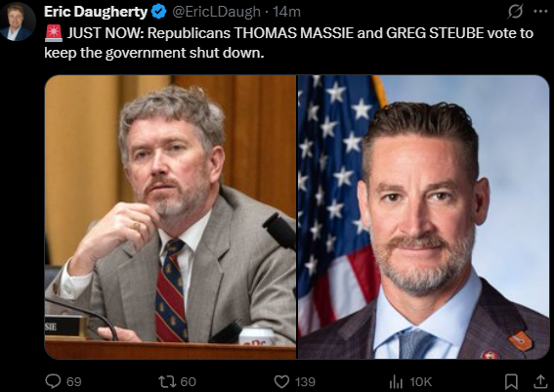Click the tweet text about shutdown vote
The height and width of the screenshot is (392, 554).
[289, 43]
